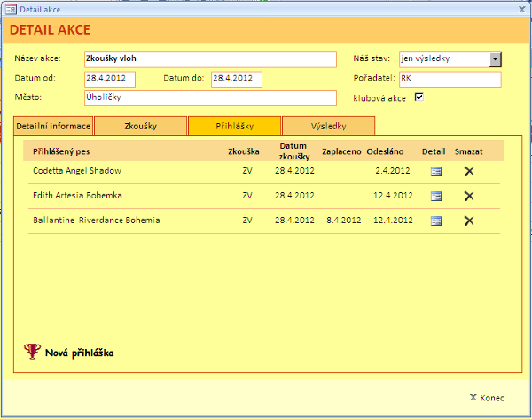Screen dimensions: 532x419
Task: Click the Datum do field
Action: 237,80
